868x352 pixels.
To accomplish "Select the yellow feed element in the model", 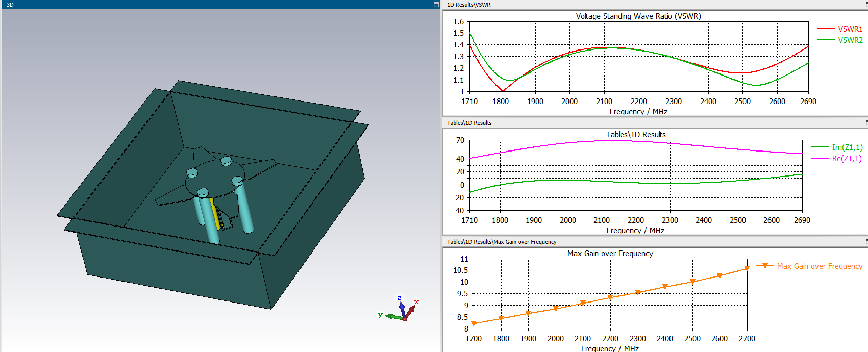I will (x=215, y=214).
